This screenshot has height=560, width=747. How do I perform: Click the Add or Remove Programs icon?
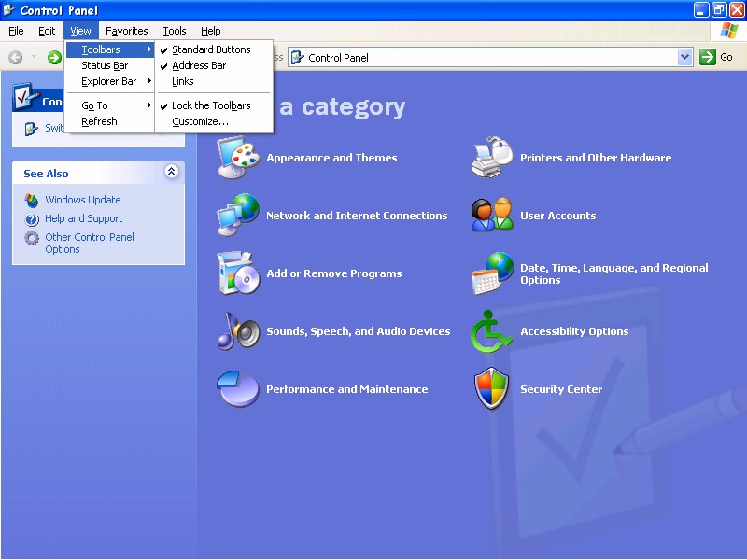239,273
